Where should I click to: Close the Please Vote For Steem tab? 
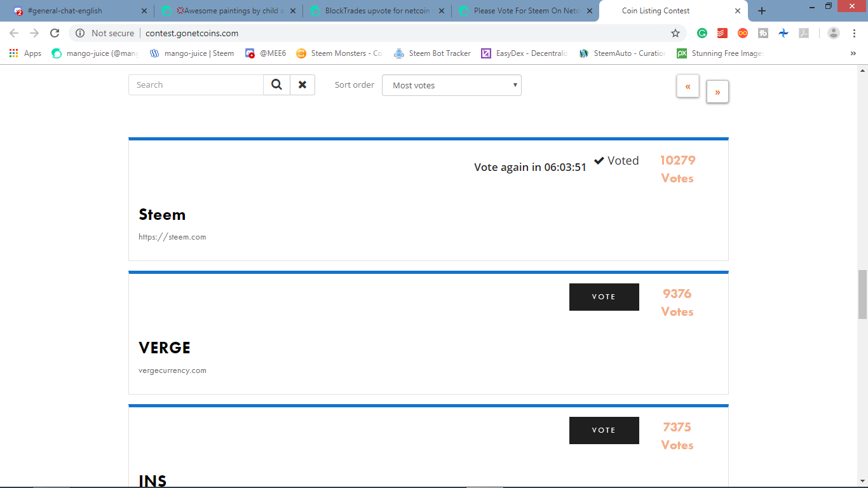[590, 11]
